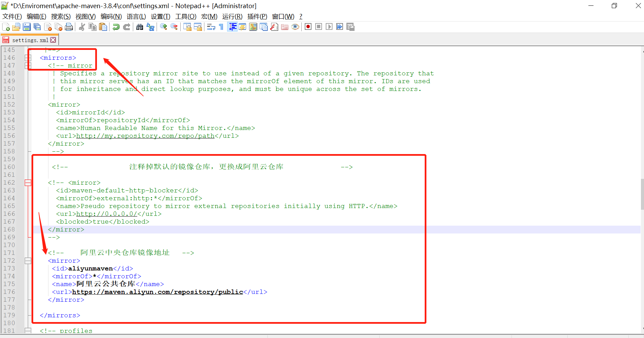
Task: Collapse the red fold marker on line 162
Action: 28,183
